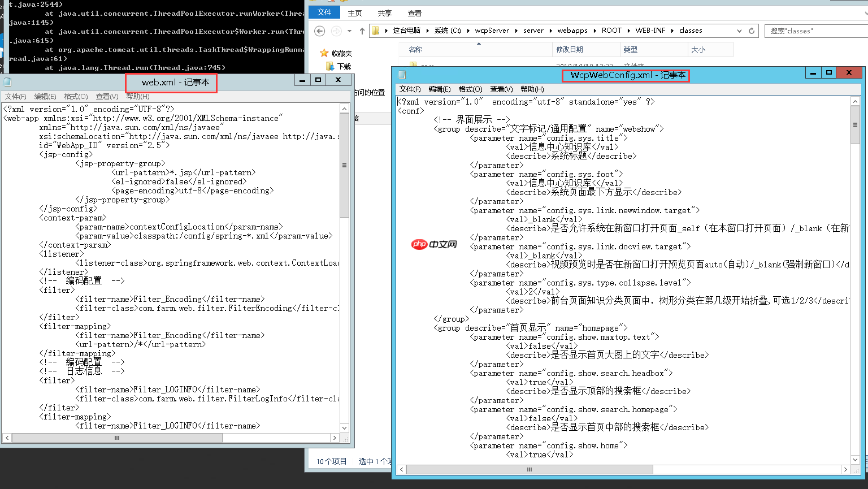Screen dimensions: 868x489
Task: Switch to the 查看 tab in Explorer ribbon
Action: pyautogui.click(x=414, y=13)
